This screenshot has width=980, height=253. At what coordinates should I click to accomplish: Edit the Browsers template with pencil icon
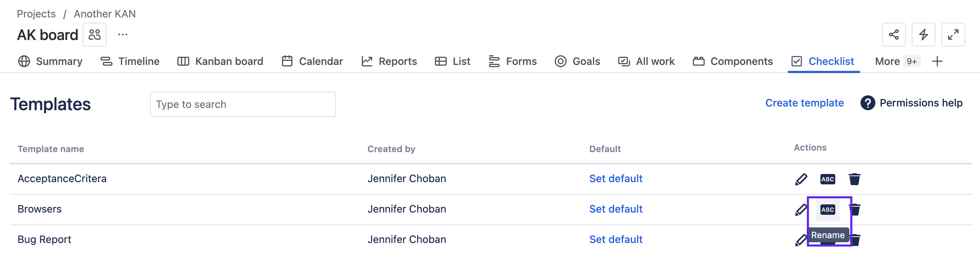801,209
